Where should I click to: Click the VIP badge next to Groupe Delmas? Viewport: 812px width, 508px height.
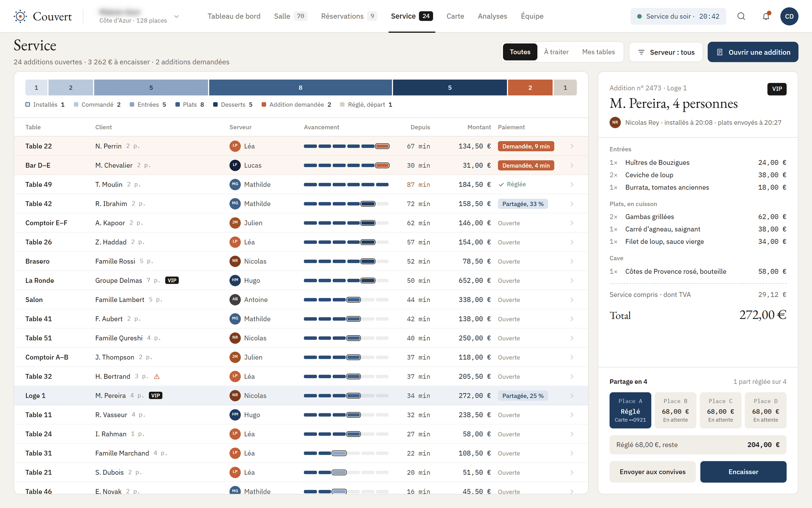[172, 280]
